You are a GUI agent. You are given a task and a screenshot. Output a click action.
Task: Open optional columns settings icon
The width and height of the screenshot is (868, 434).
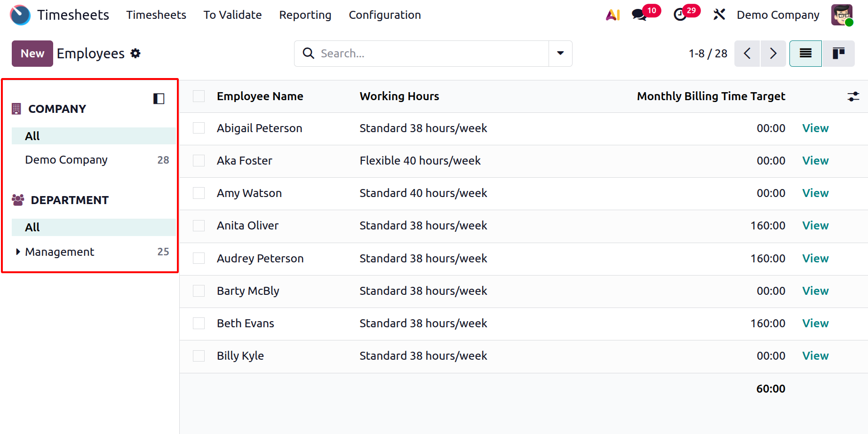(x=853, y=96)
